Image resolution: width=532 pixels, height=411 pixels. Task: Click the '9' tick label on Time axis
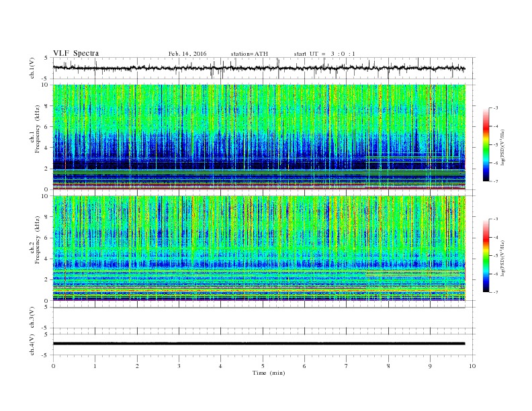tap(430, 366)
